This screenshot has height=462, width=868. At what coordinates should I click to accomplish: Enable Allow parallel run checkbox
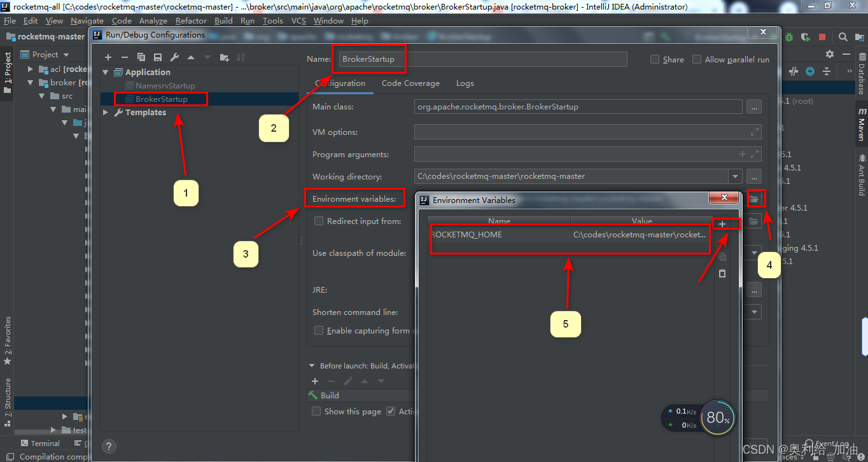pyautogui.click(x=697, y=59)
